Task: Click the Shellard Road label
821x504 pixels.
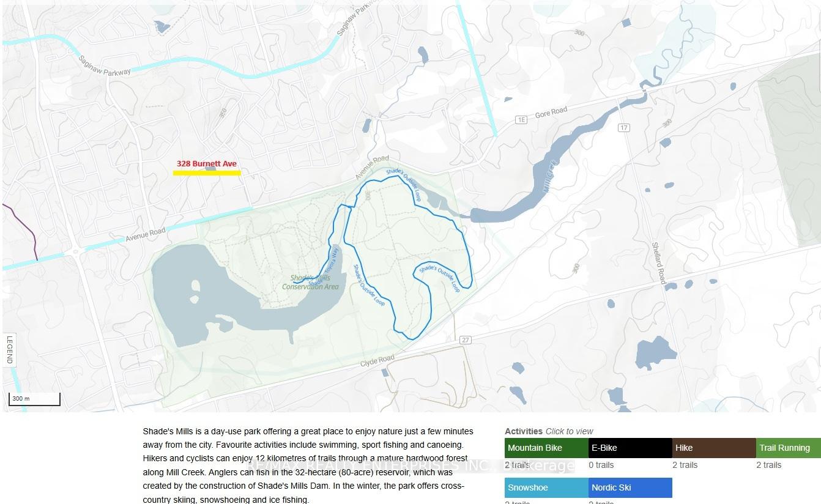Action: [x=658, y=262]
